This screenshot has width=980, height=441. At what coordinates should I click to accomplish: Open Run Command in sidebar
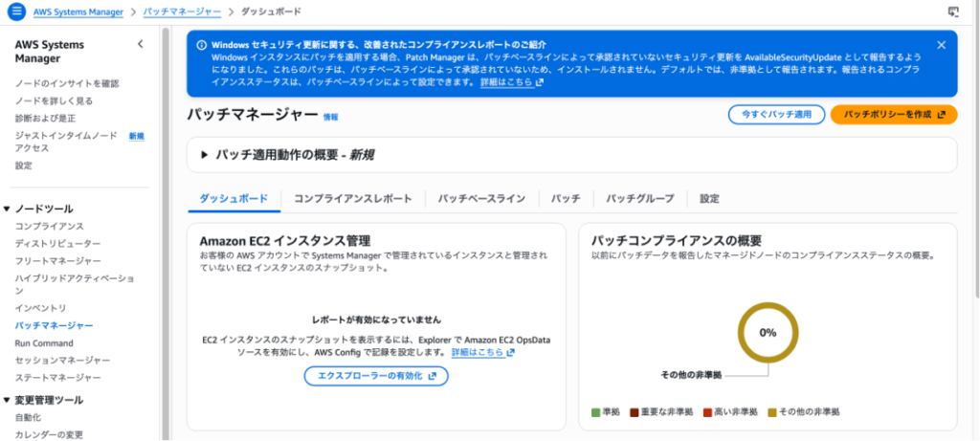(x=44, y=342)
